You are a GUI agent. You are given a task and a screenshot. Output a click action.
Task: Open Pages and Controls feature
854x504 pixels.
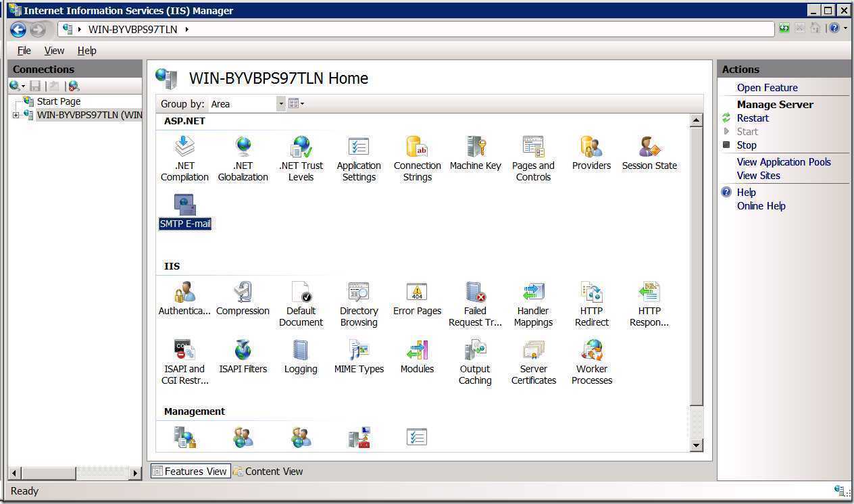coord(533,159)
